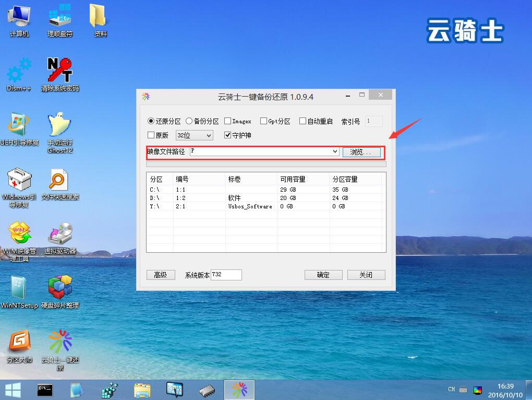Open the WIM映像管理工具
532x400 pixels.
tap(19, 232)
